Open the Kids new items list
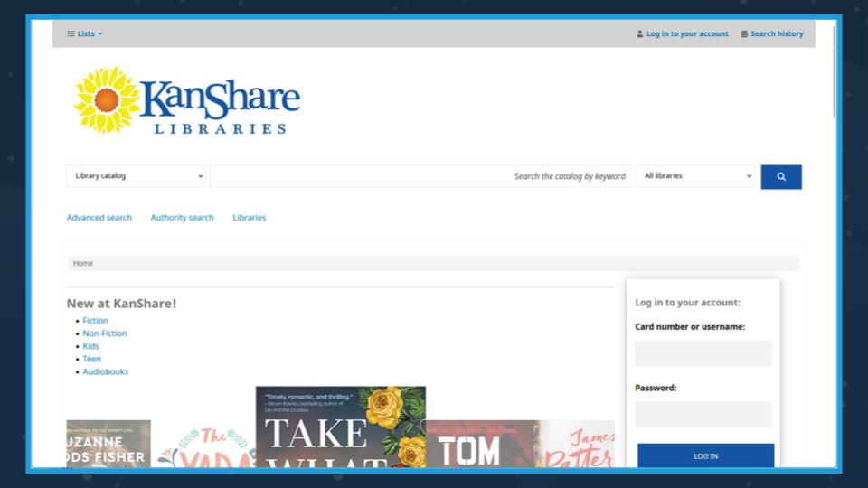Image resolution: width=868 pixels, height=488 pixels. pyautogui.click(x=90, y=346)
